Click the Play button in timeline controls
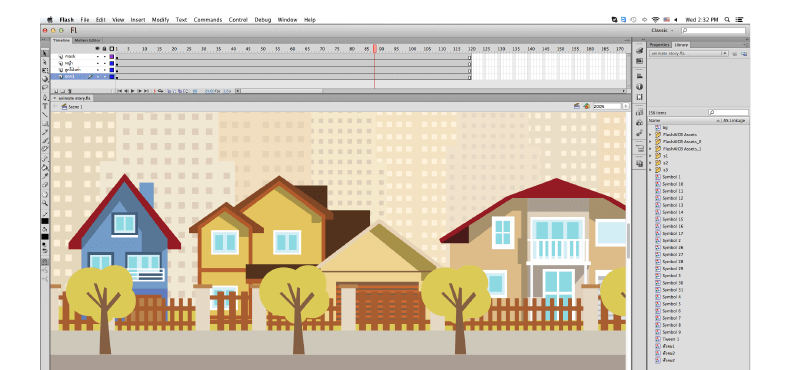This screenshot has width=790, height=370. coord(133,91)
